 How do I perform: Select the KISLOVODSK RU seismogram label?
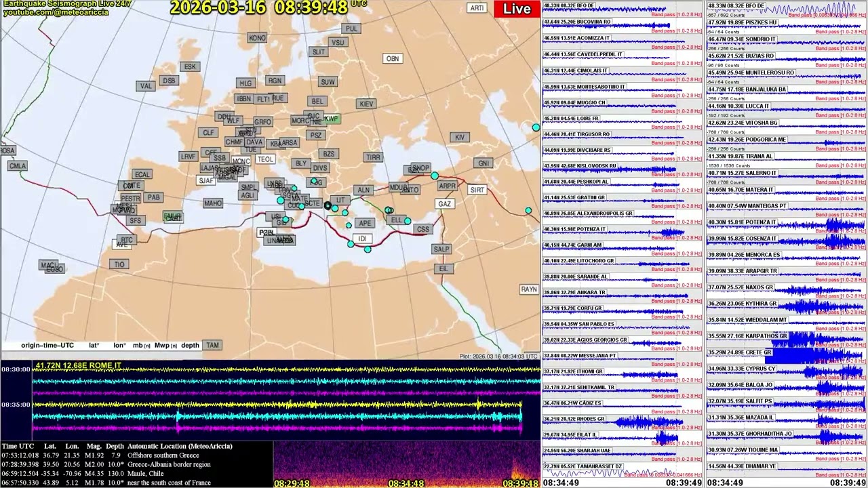click(x=580, y=166)
